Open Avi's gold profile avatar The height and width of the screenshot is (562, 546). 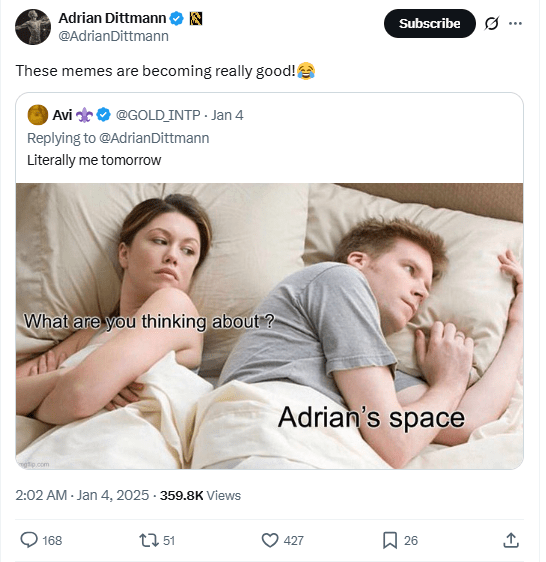(x=38, y=115)
